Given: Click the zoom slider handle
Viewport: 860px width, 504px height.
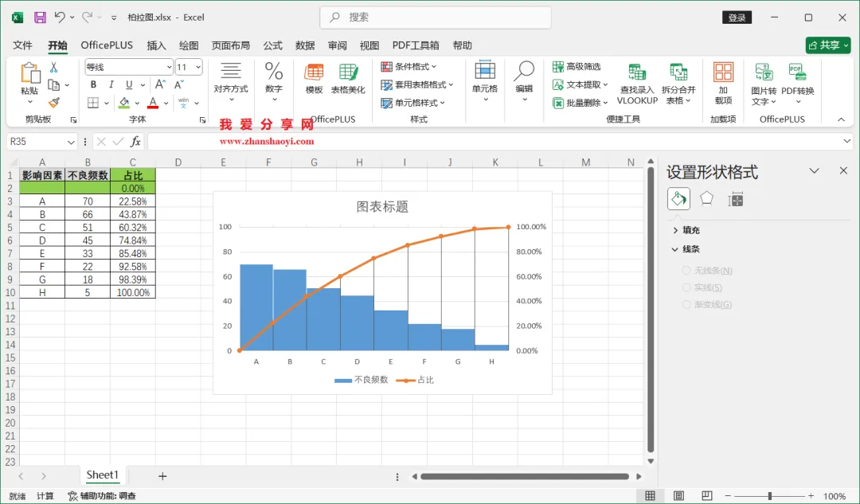Looking at the screenshot, I should tap(770, 496).
